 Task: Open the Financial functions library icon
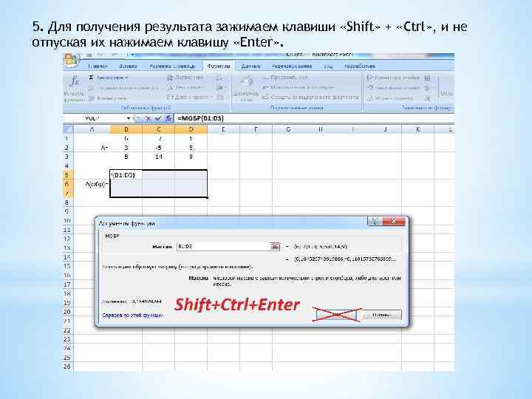92,98
